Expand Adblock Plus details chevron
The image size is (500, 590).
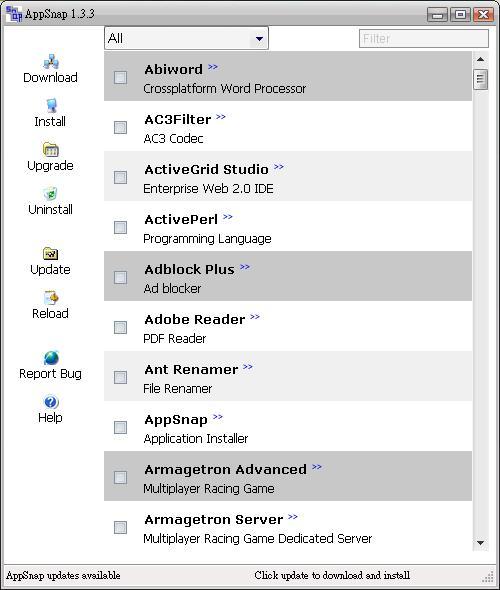(x=245, y=267)
